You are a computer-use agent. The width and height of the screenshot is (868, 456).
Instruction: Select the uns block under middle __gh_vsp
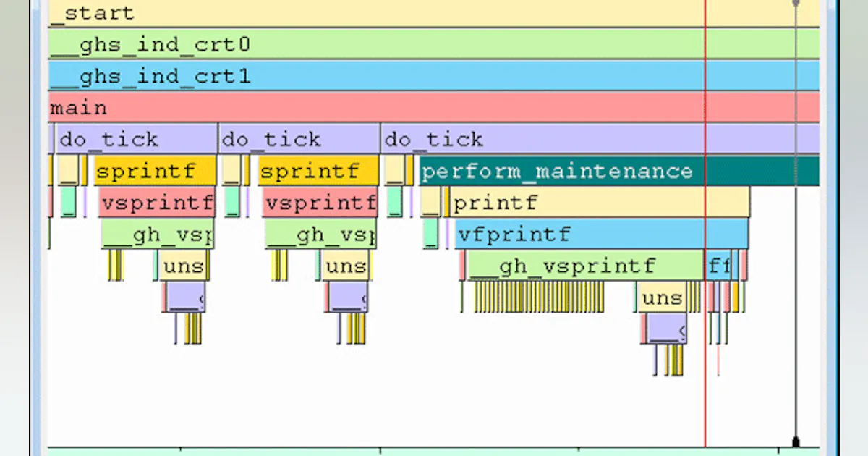pos(346,266)
